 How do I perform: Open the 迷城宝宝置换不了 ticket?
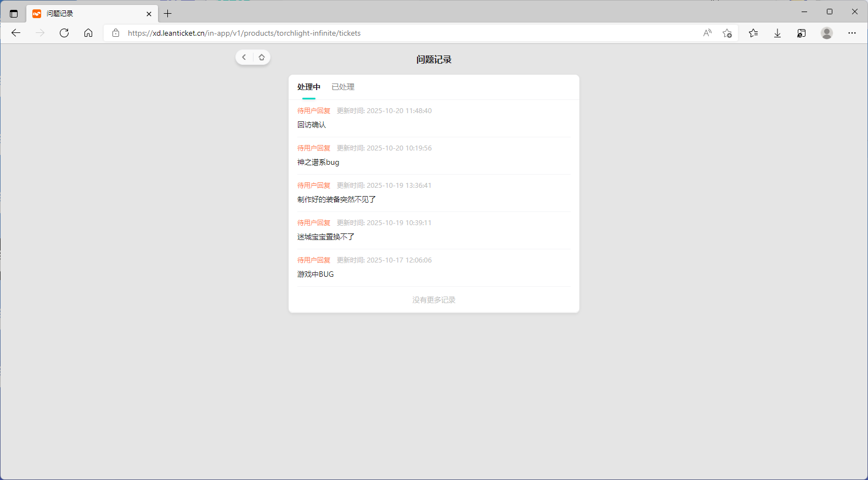click(326, 237)
